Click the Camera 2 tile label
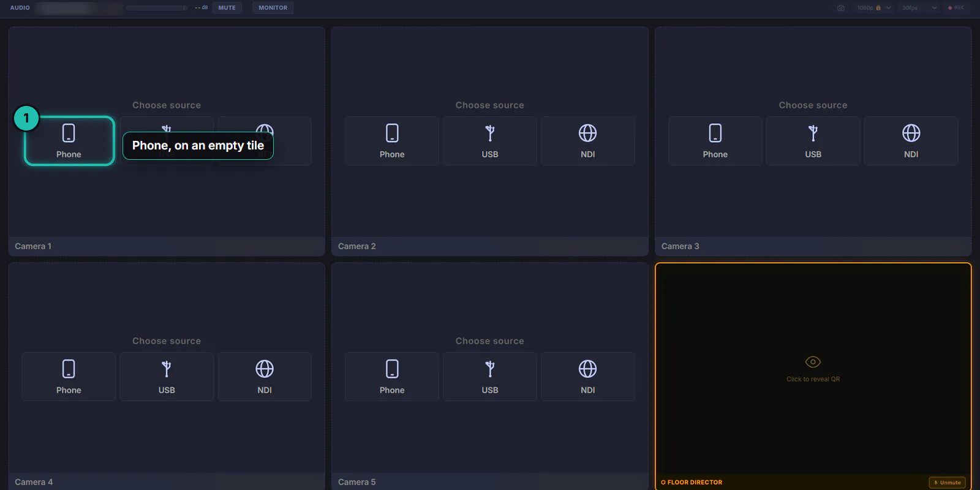This screenshot has width=980, height=490. (357, 246)
